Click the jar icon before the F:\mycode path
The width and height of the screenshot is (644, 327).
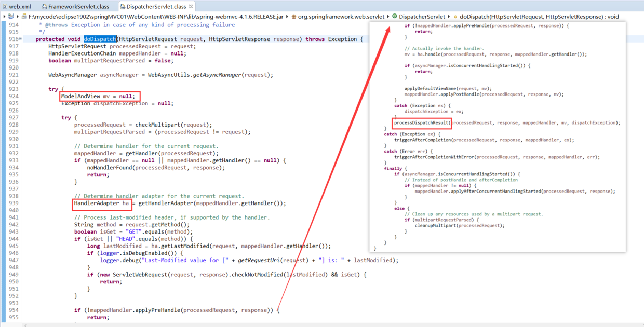(x=24, y=17)
